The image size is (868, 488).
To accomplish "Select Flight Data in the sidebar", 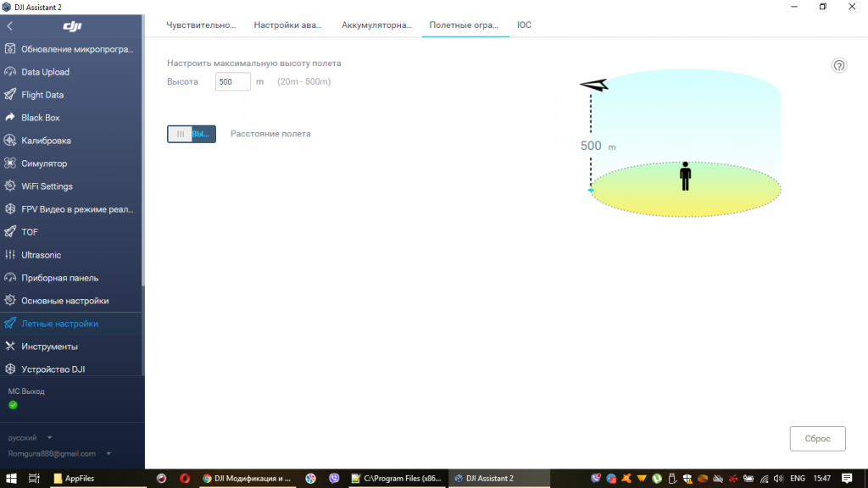I will (x=42, y=95).
